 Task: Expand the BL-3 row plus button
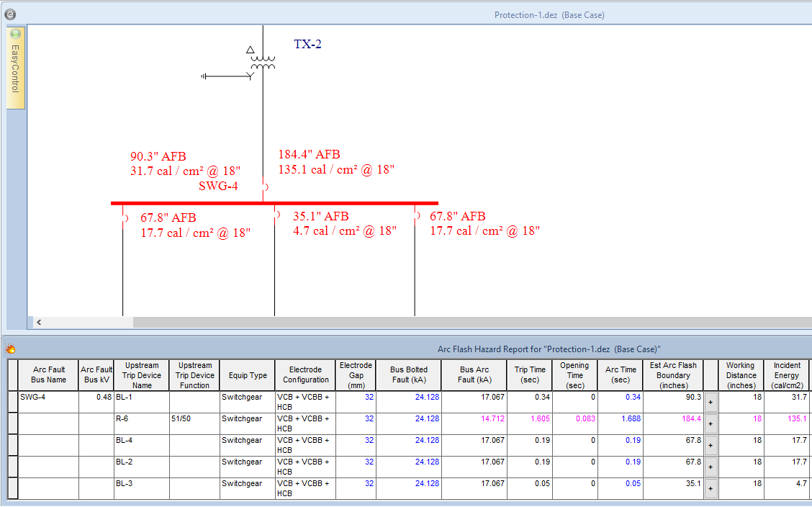point(710,489)
